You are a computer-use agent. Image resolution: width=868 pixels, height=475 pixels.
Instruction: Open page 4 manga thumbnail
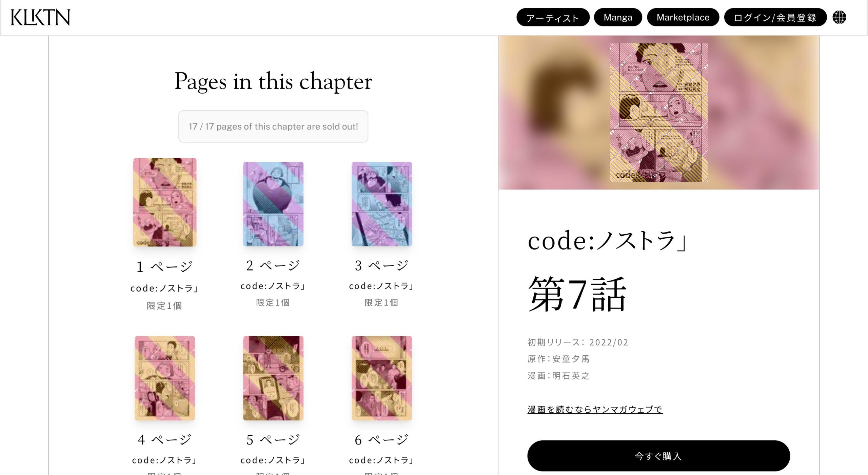coord(165,378)
